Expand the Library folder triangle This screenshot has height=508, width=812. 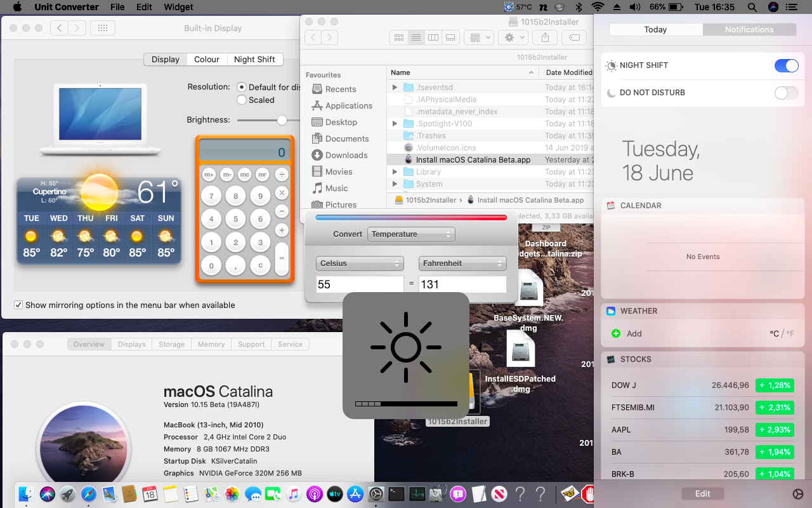[x=395, y=172]
